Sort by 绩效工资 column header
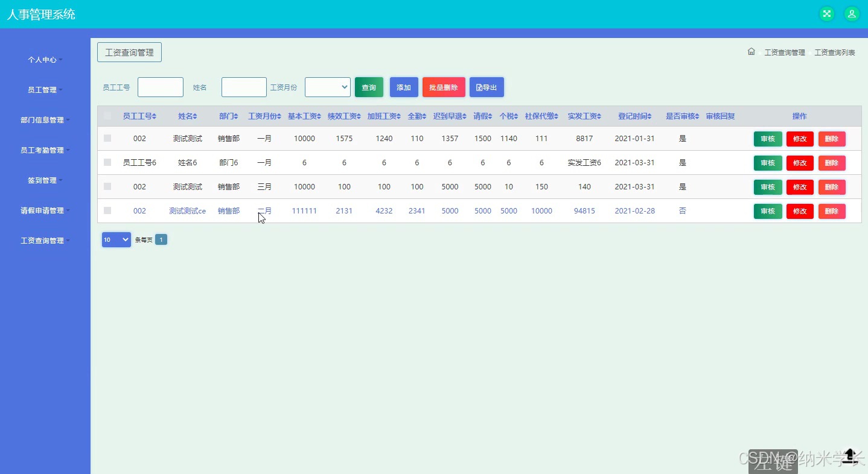The image size is (868, 474). pyautogui.click(x=344, y=116)
